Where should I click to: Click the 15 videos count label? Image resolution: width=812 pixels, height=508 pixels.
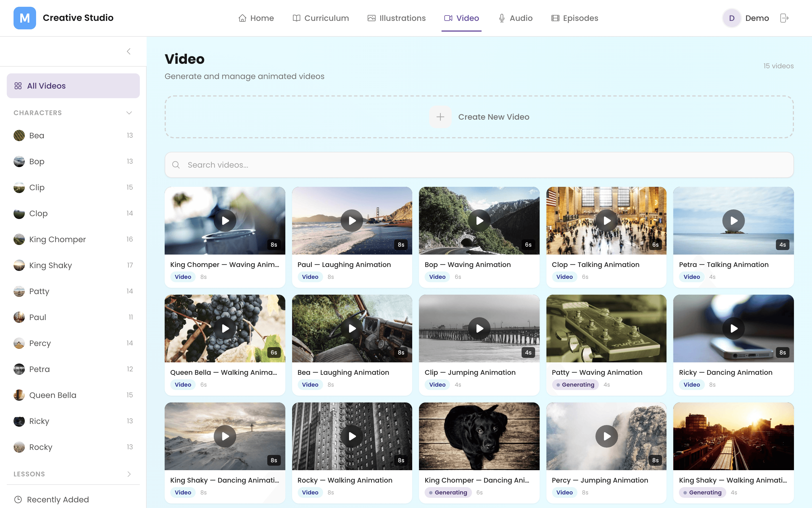coord(778,66)
